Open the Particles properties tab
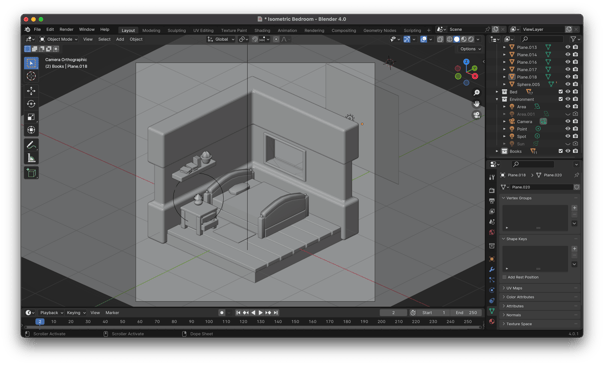The width and height of the screenshot is (604, 365). 492,280
